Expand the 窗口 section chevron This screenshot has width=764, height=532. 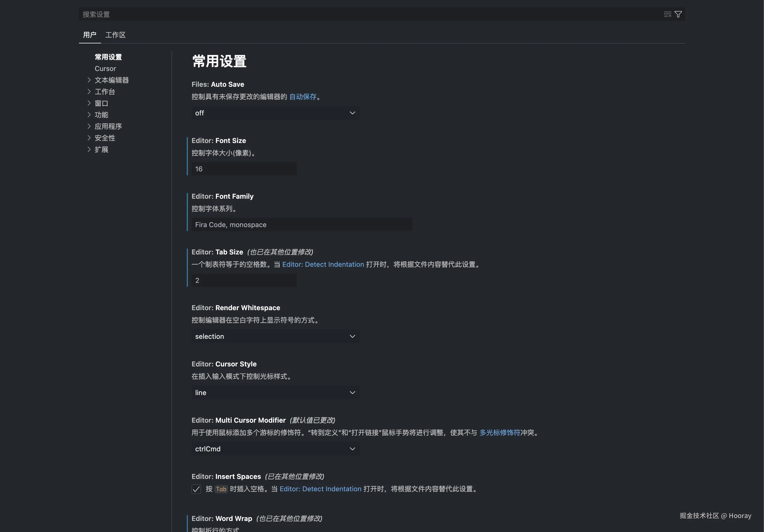coord(89,103)
